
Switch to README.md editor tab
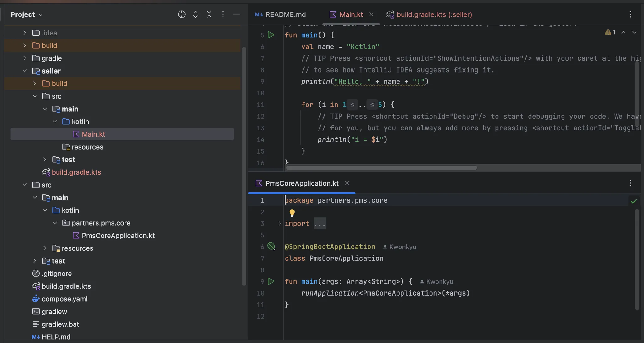pyautogui.click(x=280, y=14)
